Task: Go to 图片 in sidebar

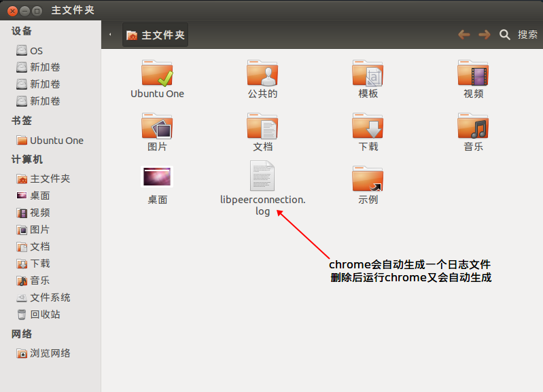Action: [x=33, y=230]
